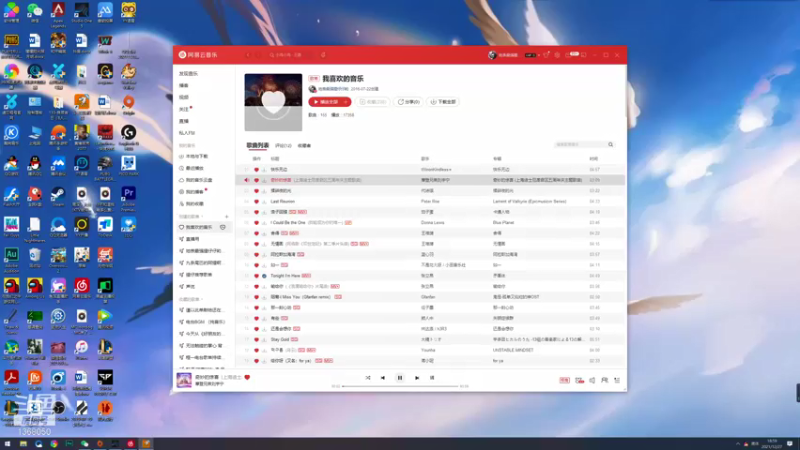
Task: Open the sound effects icon
Action: (x=579, y=380)
